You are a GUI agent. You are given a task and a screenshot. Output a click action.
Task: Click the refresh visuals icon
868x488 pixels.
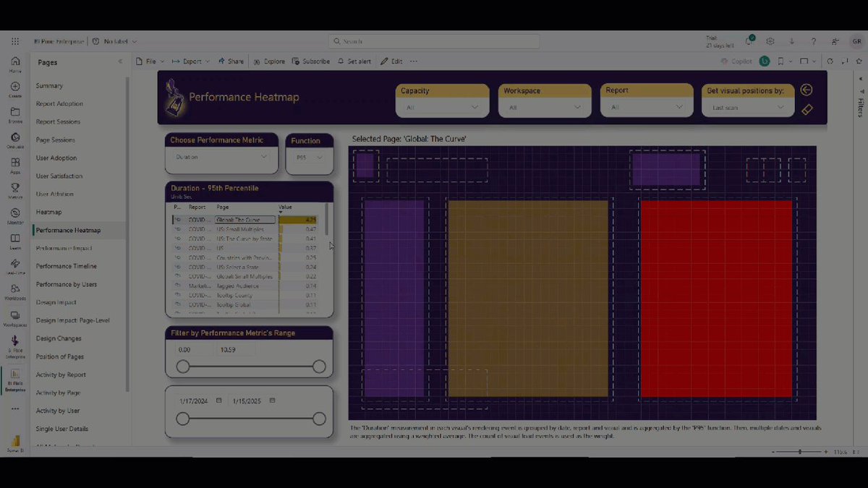click(830, 61)
